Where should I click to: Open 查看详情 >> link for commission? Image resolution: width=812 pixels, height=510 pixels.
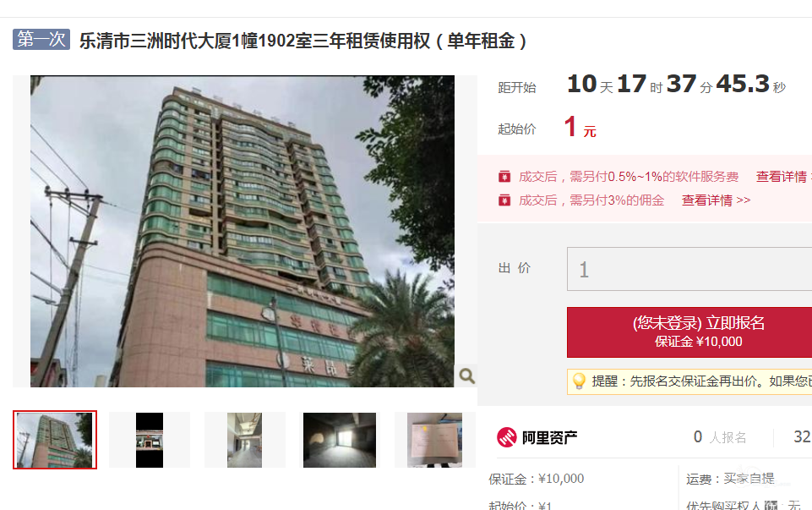pyautogui.click(x=716, y=200)
